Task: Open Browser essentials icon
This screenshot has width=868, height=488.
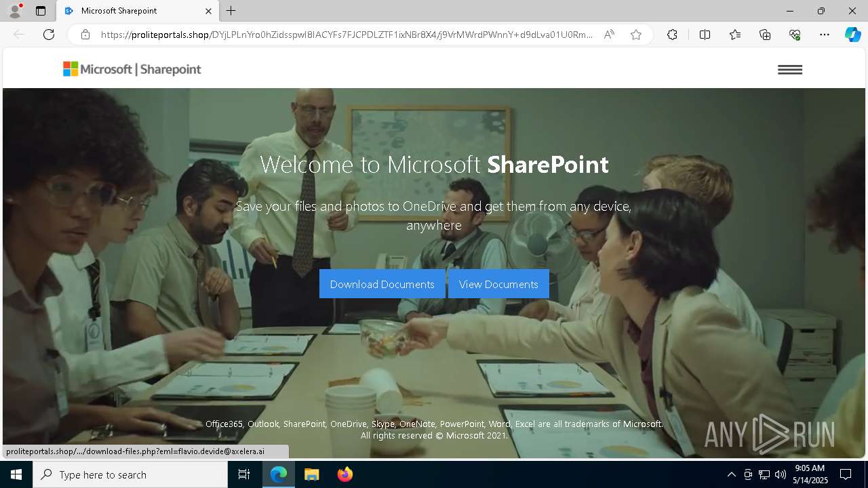Action: pyautogui.click(x=795, y=35)
